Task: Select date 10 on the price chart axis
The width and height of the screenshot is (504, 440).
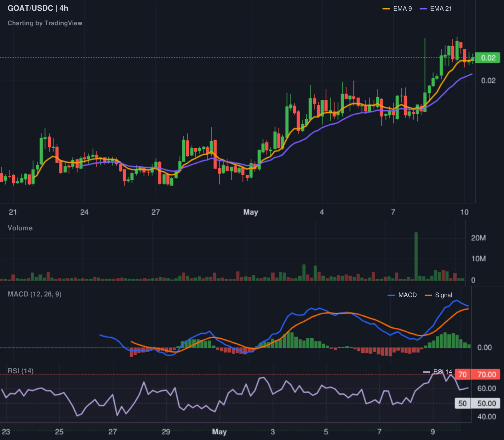Action: tap(464, 212)
